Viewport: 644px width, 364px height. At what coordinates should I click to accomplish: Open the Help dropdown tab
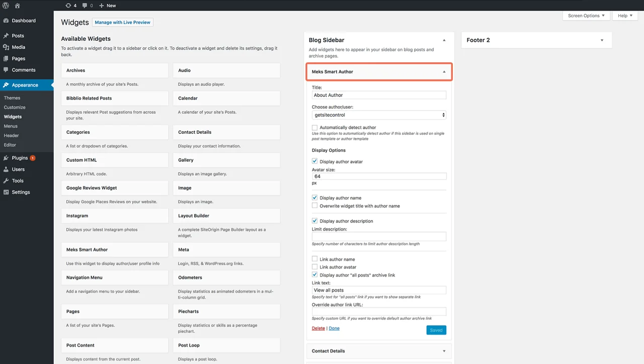(625, 16)
